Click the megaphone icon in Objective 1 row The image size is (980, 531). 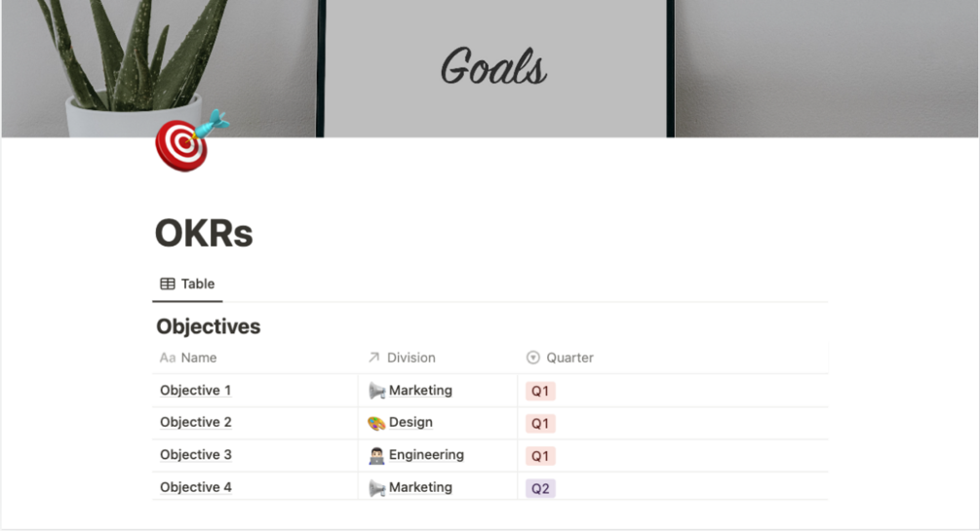coord(376,391)
